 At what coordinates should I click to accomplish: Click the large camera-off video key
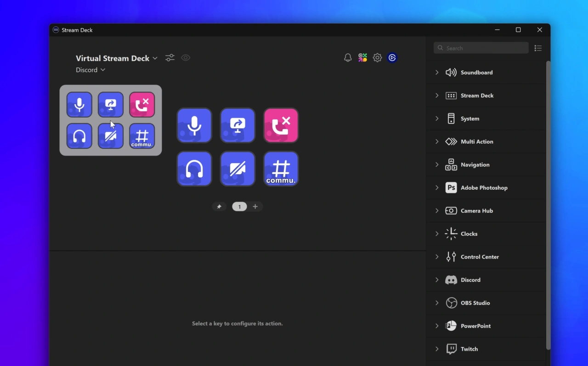point(237,169)
